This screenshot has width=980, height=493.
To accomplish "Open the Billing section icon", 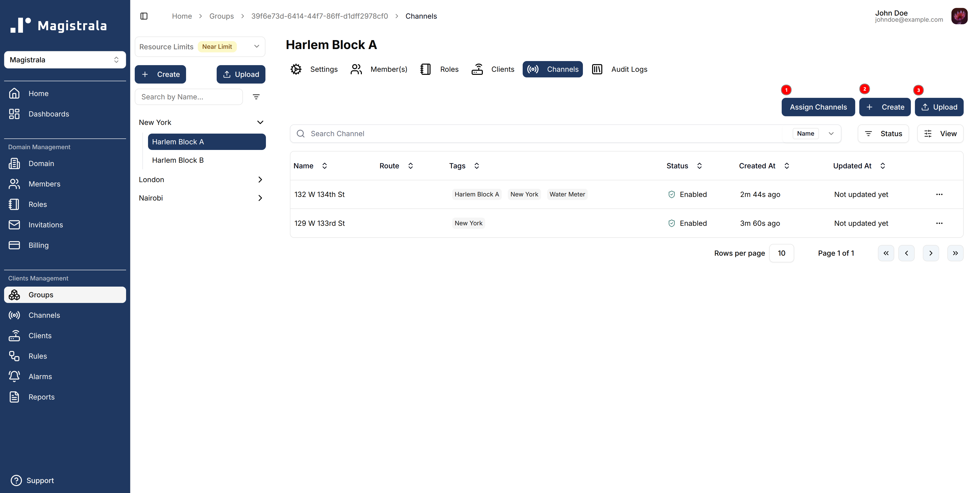I will (x=14, y=245).
